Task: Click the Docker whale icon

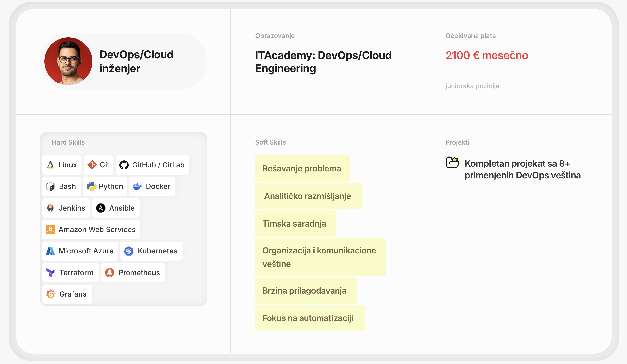Action: (x=137, y=186)
